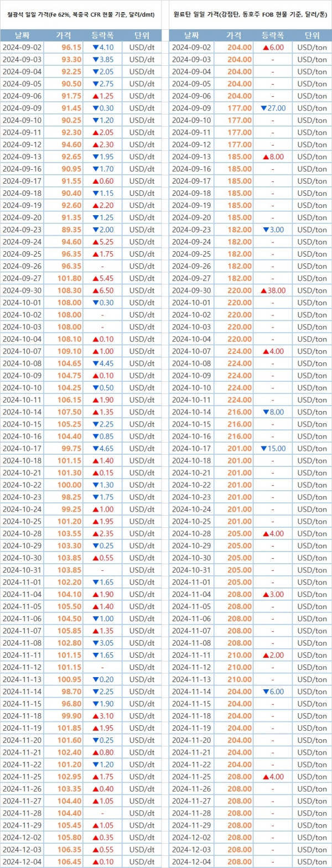
Task: Click 단위 header in coking coal table
Action: click(312, 35)
